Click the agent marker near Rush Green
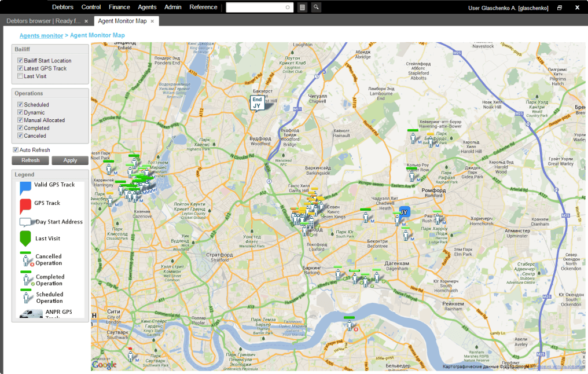Screen dimensions: 588x374 pyautogui.click(x=438, y=218)
